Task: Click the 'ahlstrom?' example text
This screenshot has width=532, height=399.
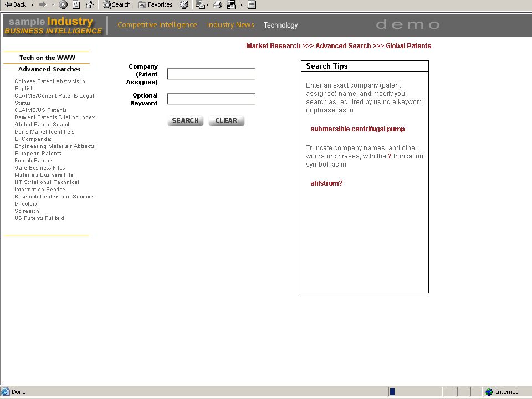Action: 326,183
